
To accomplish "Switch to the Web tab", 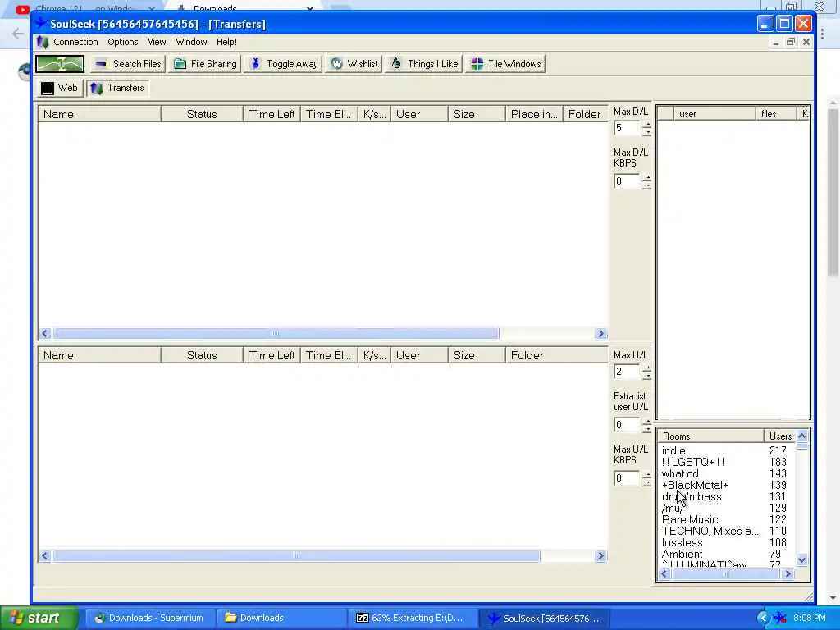I will pos(60,88).
